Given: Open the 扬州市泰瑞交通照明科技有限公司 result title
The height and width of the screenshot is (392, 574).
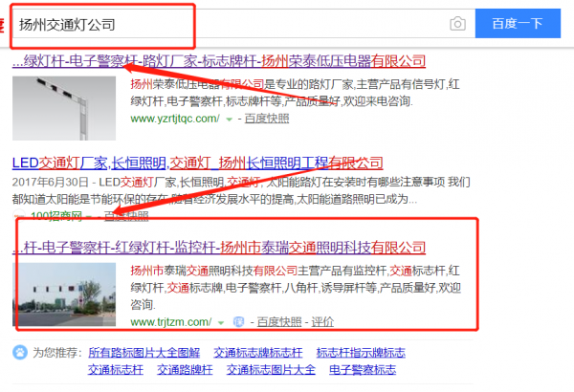Looking at the screenshot, I should click(219, 248).
